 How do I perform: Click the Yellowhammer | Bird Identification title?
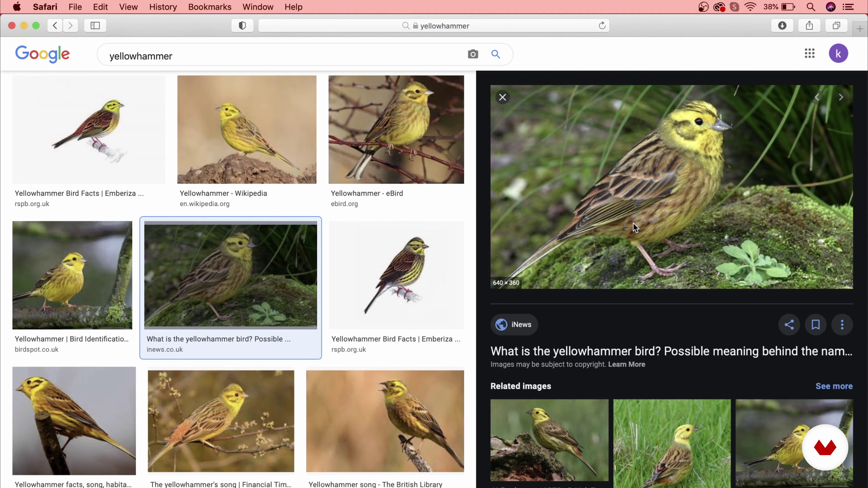click(x=71, y=339)
